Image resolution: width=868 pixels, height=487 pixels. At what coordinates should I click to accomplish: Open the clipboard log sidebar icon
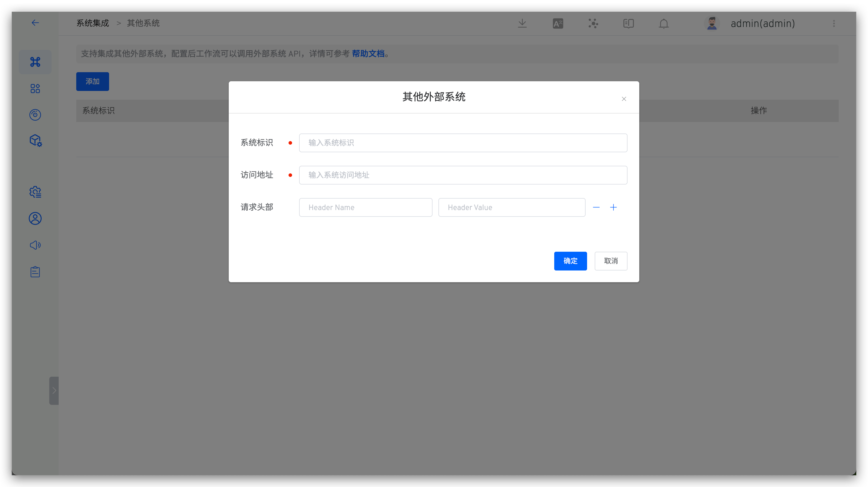pyautogui.click(x=35, y=272)
